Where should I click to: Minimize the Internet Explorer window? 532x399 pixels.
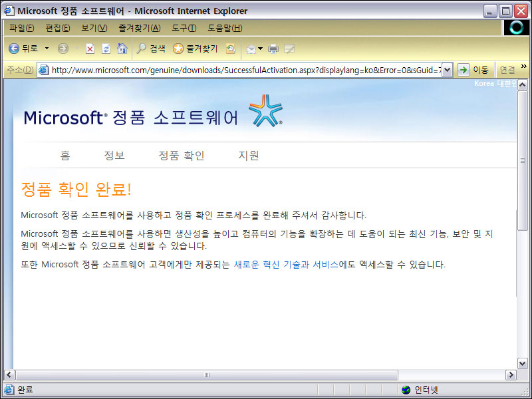click(489, 11)
